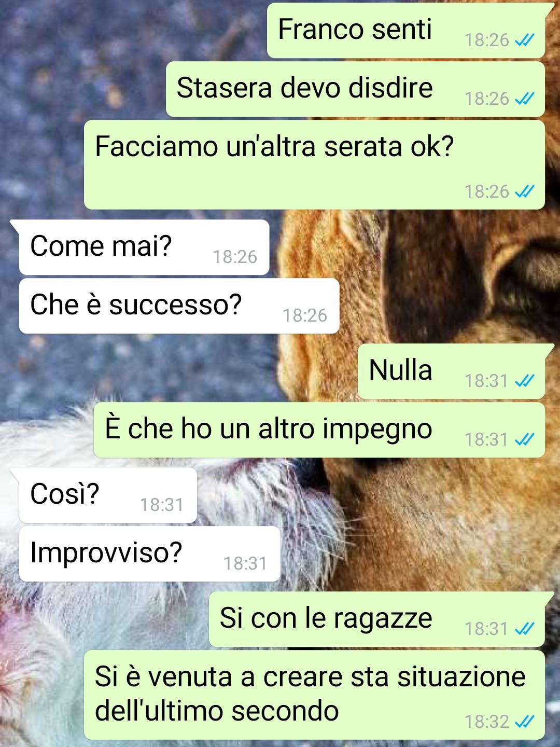Tap the read ticks beside the 18:32 timestamp
This screenshot has height=747, width=560.
point(524,722)
